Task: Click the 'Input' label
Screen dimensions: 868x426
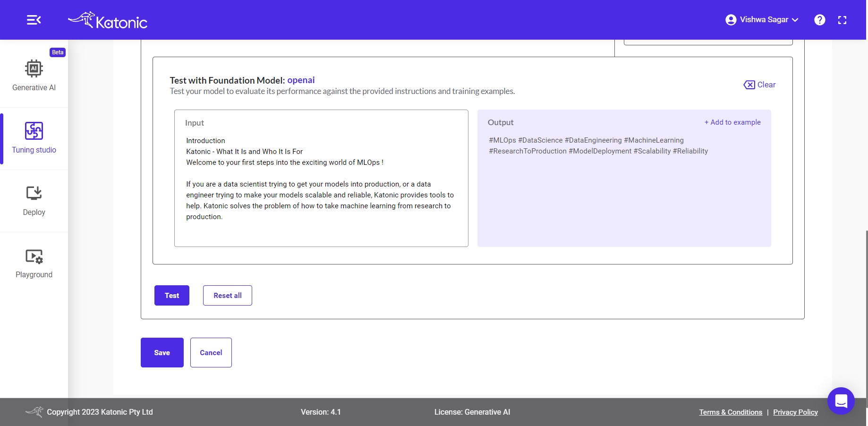Action: 195,123
